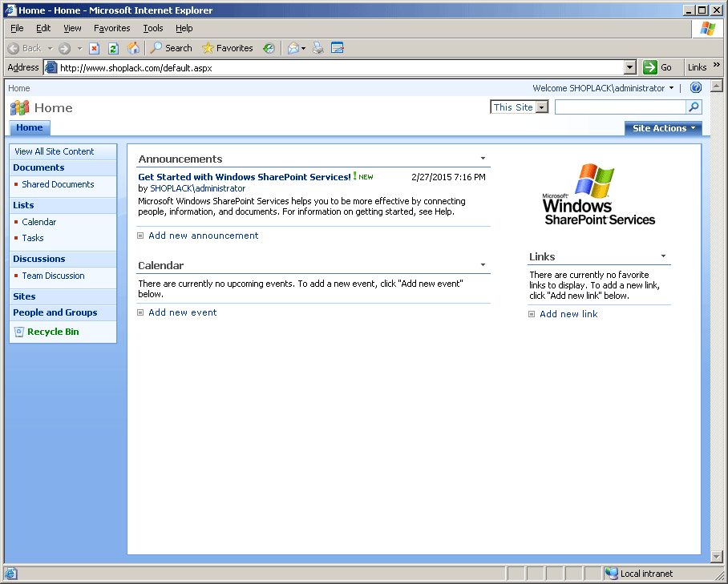Click the green Go arrow button

pyautogui.click(x=650, y=68)
